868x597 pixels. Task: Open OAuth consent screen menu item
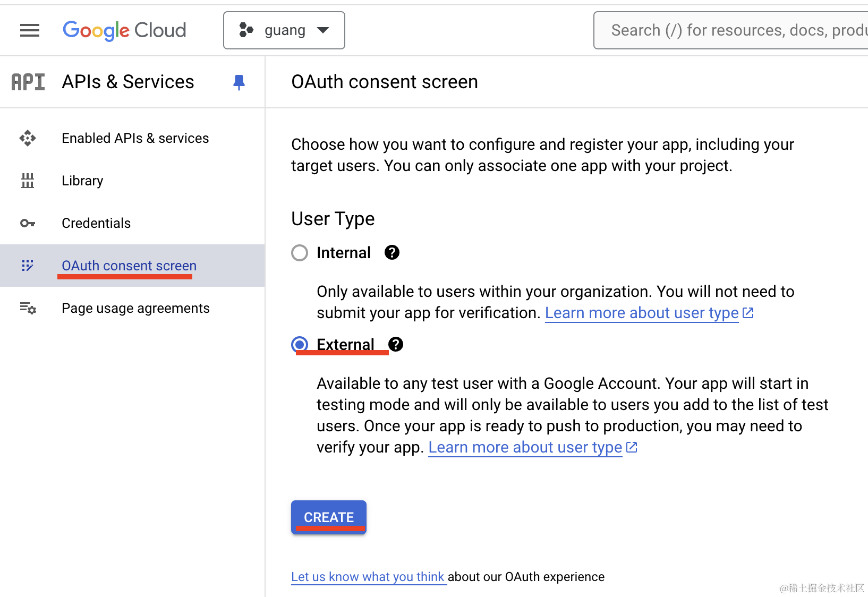129,266
